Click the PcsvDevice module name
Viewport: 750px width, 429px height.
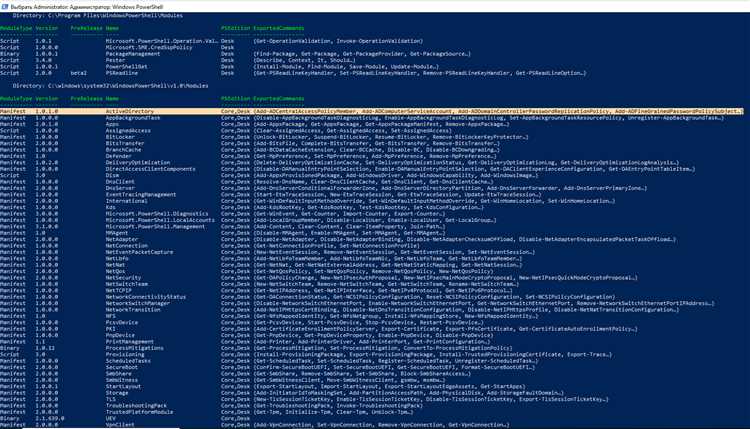click(122, 323)
